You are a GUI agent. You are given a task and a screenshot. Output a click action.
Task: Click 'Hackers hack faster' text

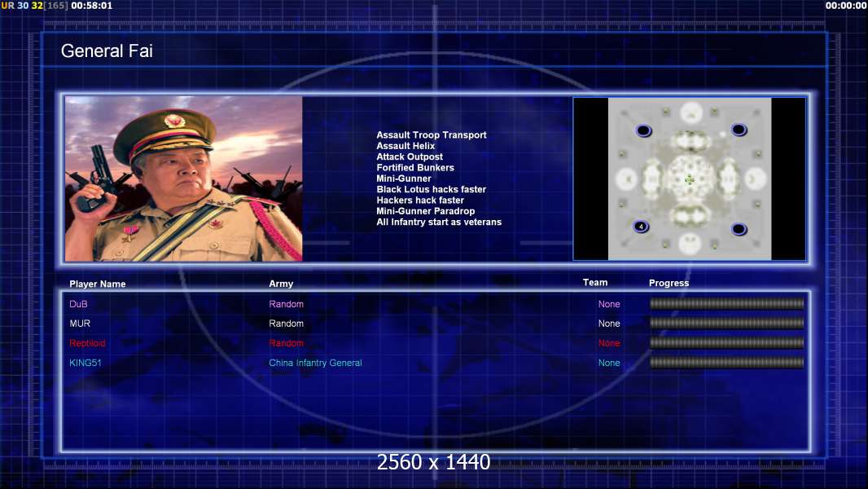click(420, 200)
